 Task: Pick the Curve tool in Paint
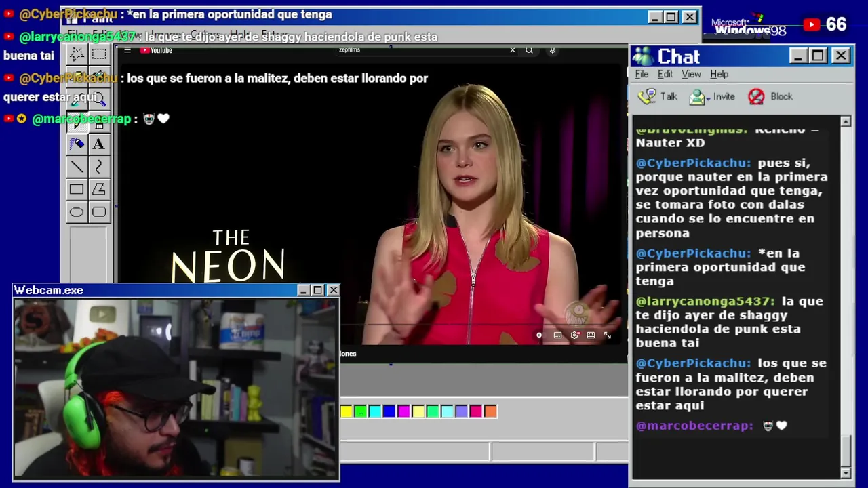(99, 167)
